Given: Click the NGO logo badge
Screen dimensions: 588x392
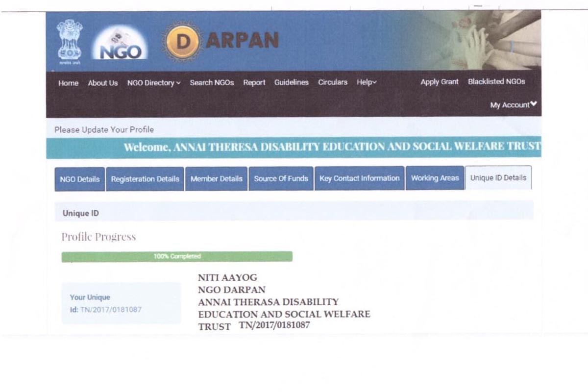Looking at the screenshot, I should 120,43.
